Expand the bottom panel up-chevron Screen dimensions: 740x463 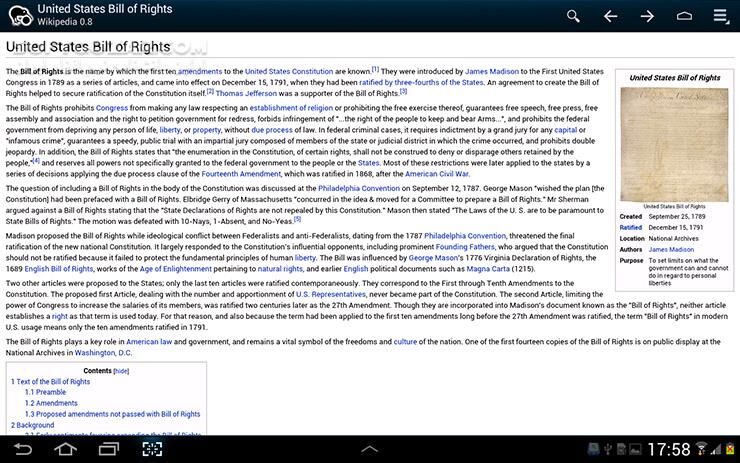(x=369, y=448)
